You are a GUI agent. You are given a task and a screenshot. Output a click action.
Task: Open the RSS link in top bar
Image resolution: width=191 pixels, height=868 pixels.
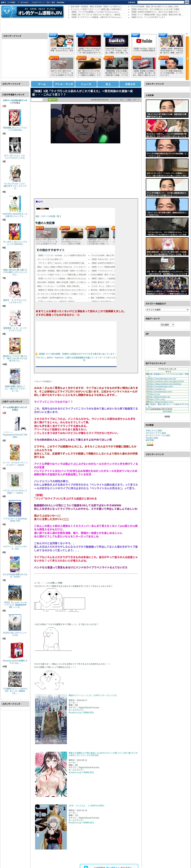pyautogui.click(x=48, y=2)
